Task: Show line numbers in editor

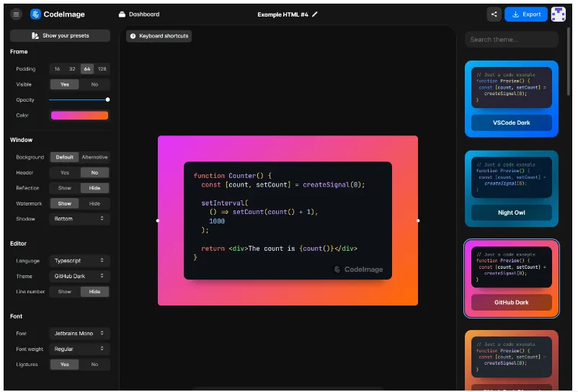Action: point(65,292)
